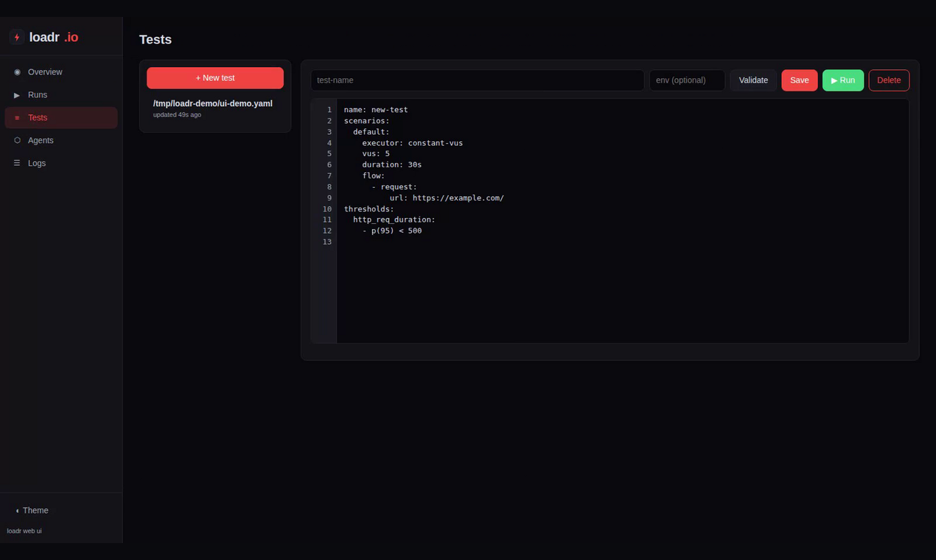Create a test with + New test

pos(215,78)
